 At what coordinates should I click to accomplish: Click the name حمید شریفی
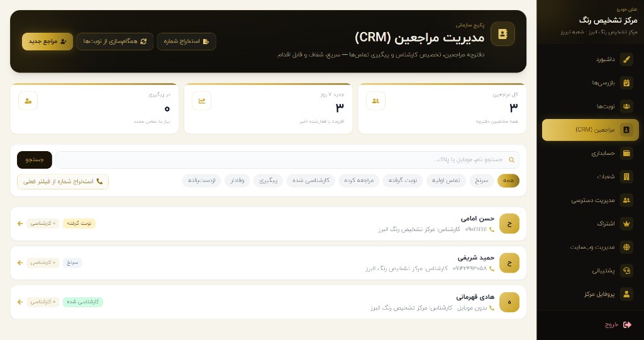tap(476, 258)
